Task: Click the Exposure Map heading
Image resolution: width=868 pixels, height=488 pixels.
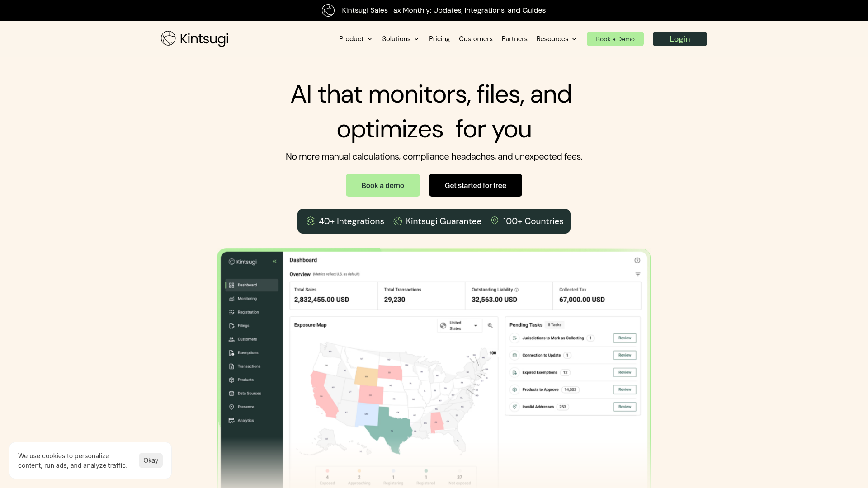Action: pos(310,325)
